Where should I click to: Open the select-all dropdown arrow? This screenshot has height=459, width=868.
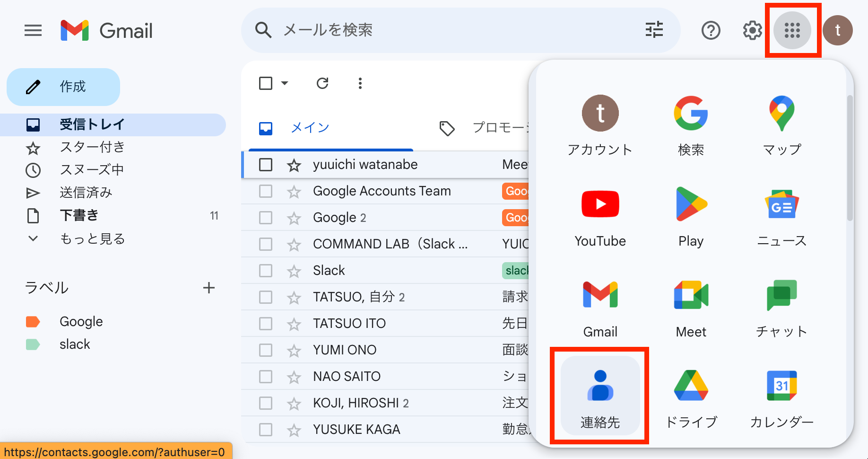(x=285, y=83)
